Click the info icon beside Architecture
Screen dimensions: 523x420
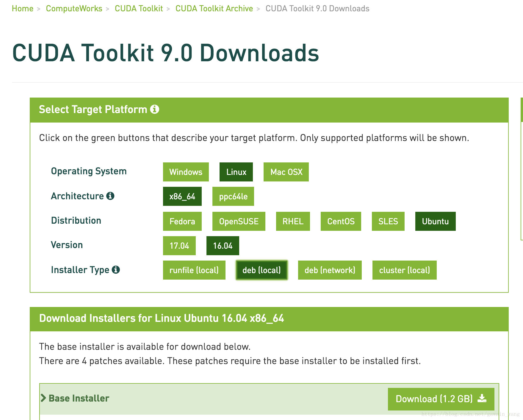tap(110, 196)
